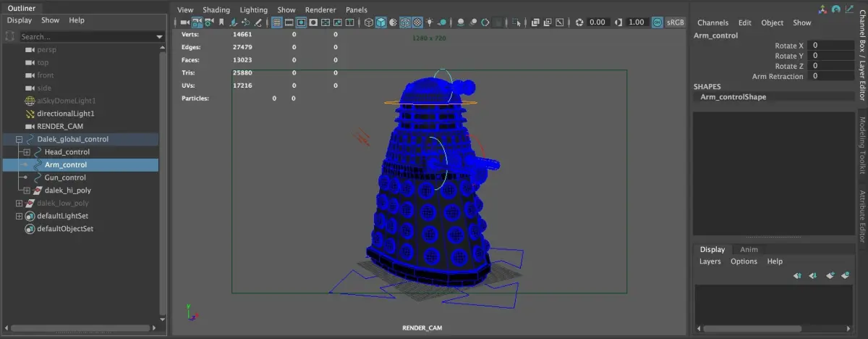Open the Outliner Display menu

pos(20,20)
